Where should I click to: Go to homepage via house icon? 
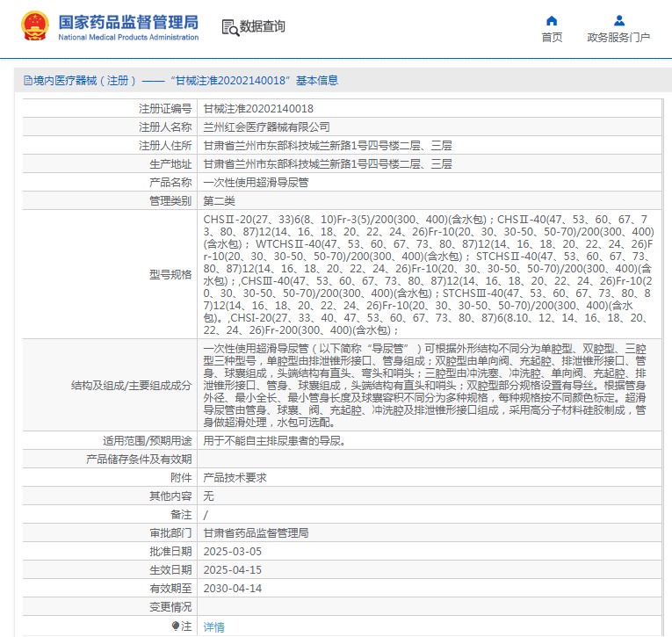tap(552, 20)
